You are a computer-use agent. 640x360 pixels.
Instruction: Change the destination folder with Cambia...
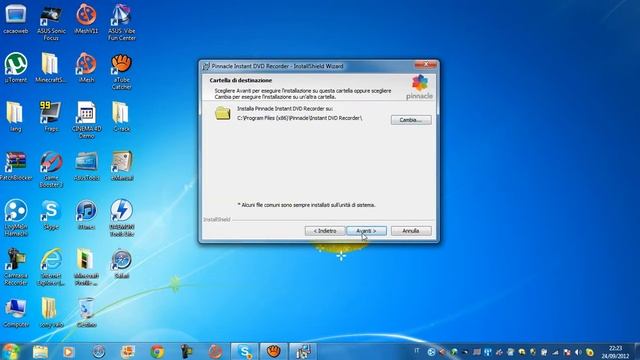tap(411, 120)
